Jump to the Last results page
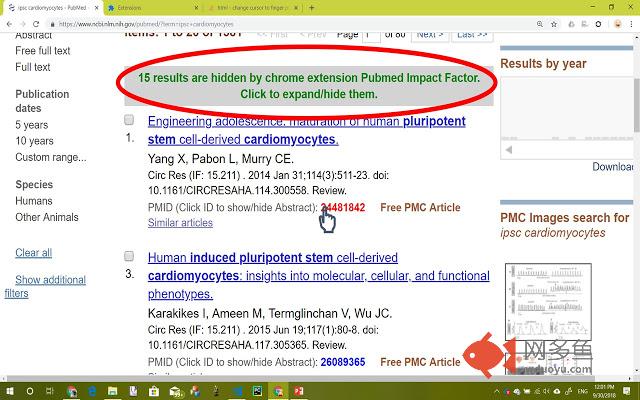This screenshot has width=640, height=400. point(472,36)
